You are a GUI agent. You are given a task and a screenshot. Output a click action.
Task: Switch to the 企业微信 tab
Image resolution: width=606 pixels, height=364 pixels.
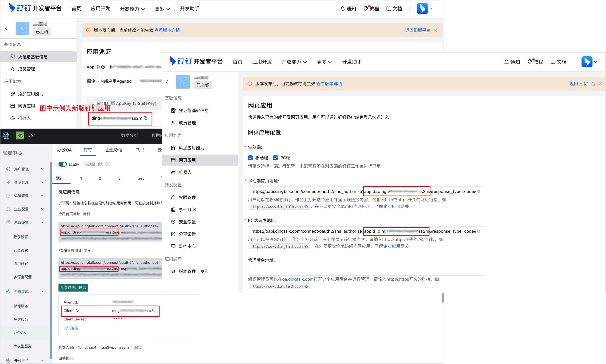pos(114,150)
